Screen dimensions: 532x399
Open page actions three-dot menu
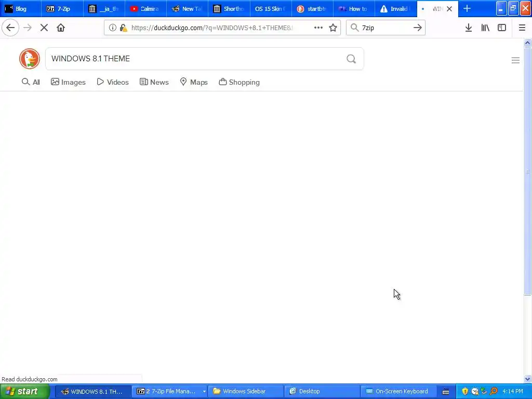[x=318, y=28]
